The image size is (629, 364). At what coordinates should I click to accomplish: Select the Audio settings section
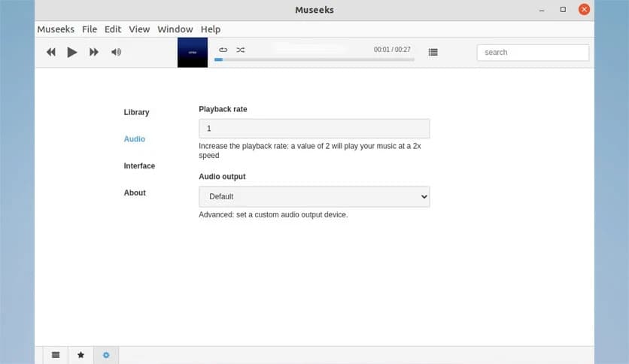[x=135, y=139]
